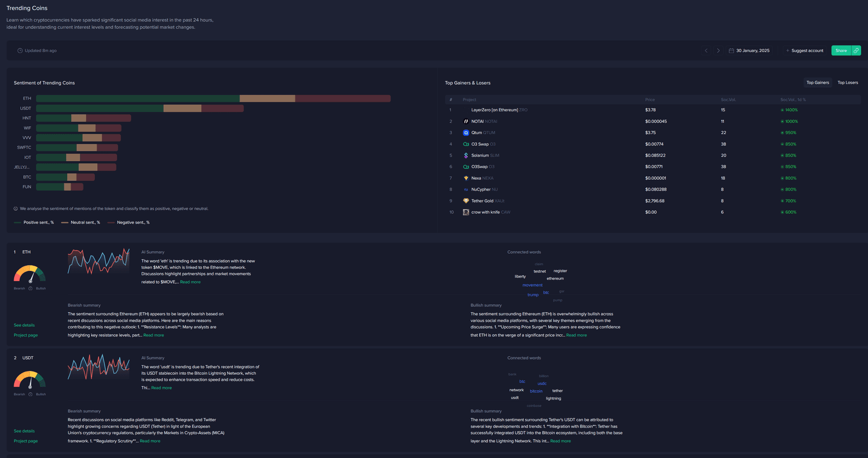Click the USDT sentiment line chart thumbnail
The height and width of the screenshot is (458, 868).
click(x=98, y=368)
